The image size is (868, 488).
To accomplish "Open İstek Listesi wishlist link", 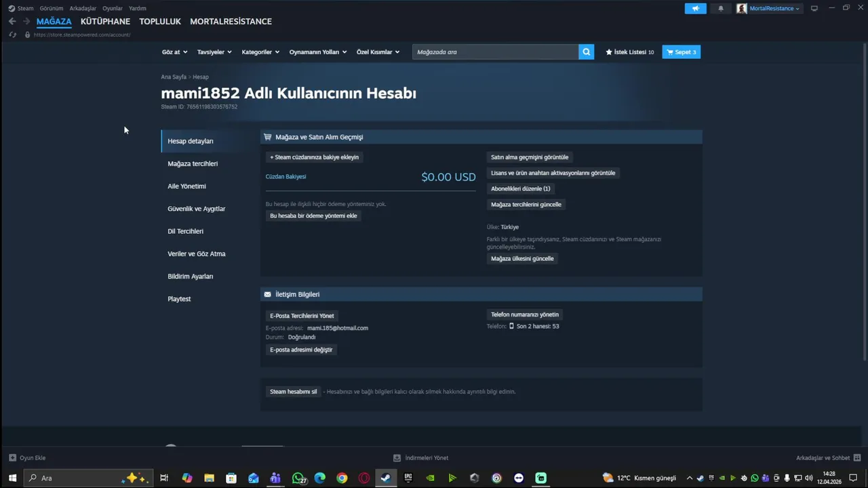I will 630,52.
